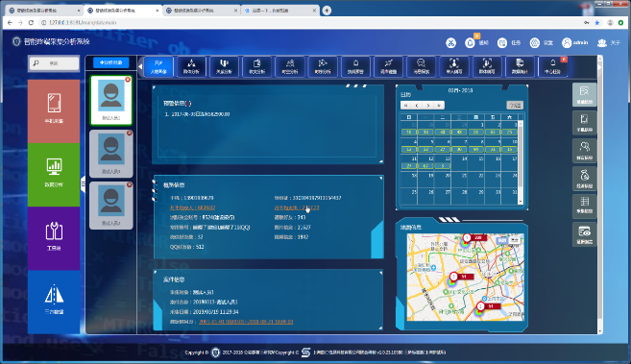Click the eye-card right-panel button

(x=584, y=235)
